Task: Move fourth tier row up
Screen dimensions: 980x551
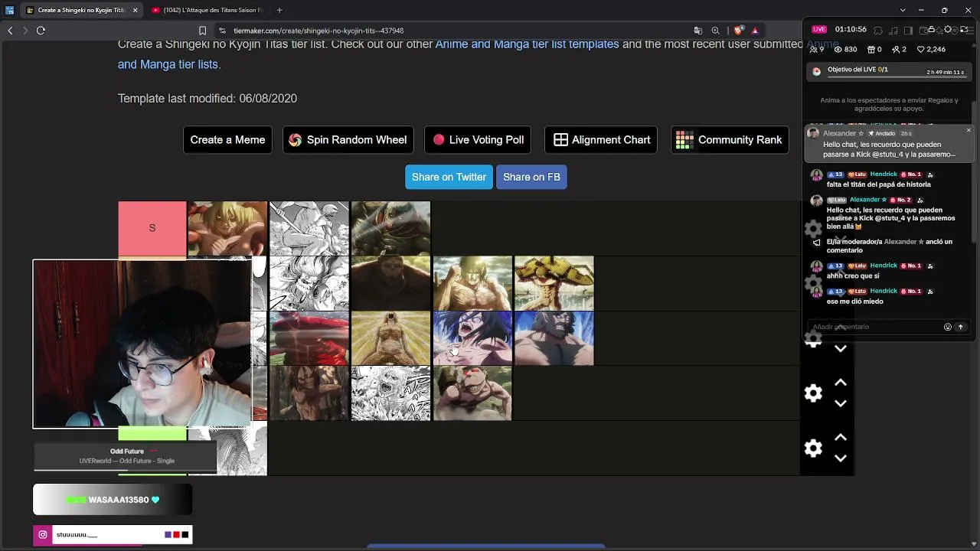Action: click(x=841, y=383)
